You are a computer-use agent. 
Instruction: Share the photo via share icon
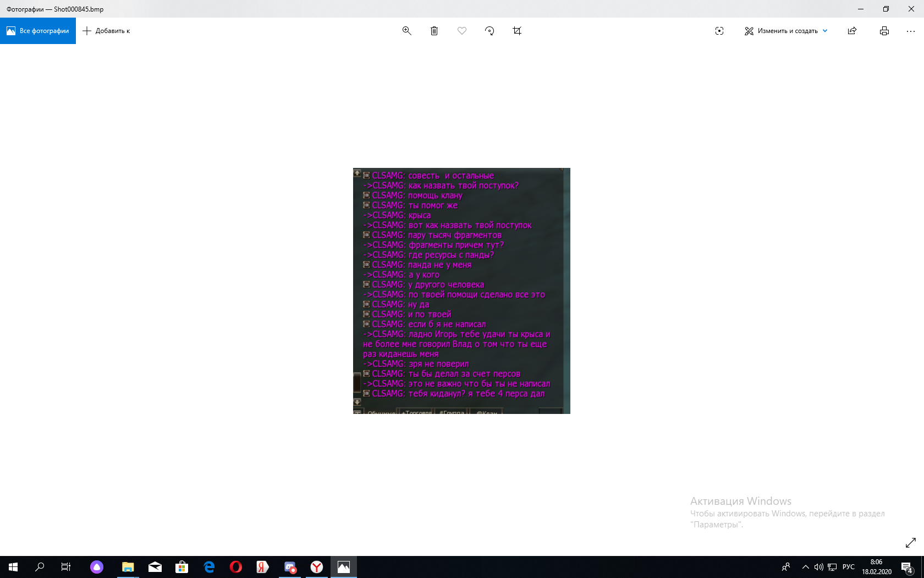[x=852, y=31]
